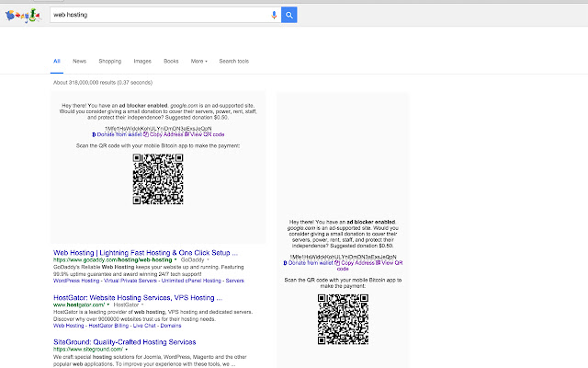Expand the More search options dropdown
Screen dimensions: 588x368
[x=198, y=61]
